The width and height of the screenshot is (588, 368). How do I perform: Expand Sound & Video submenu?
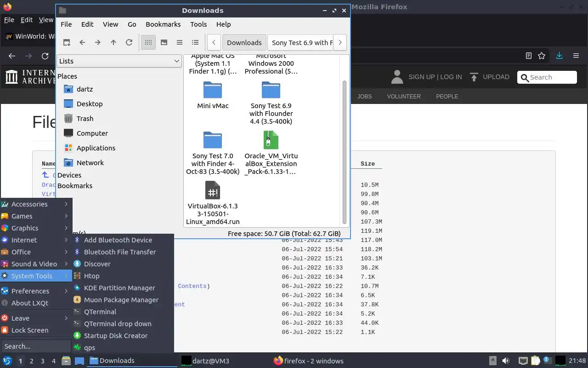(x=36, y=264)
